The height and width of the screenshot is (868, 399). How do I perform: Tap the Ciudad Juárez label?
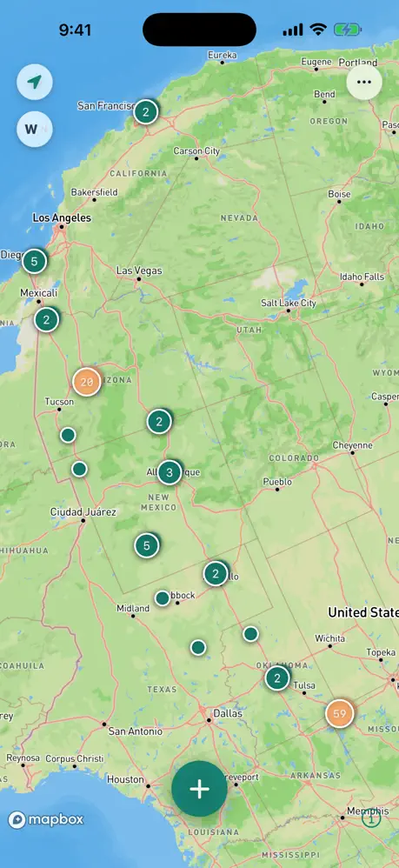[83, 512]
